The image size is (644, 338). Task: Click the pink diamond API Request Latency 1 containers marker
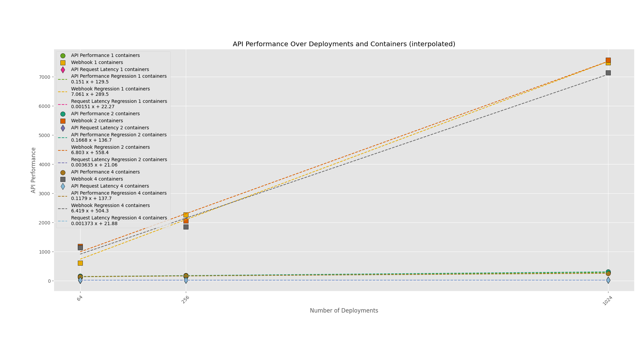(x=63, y=70)
